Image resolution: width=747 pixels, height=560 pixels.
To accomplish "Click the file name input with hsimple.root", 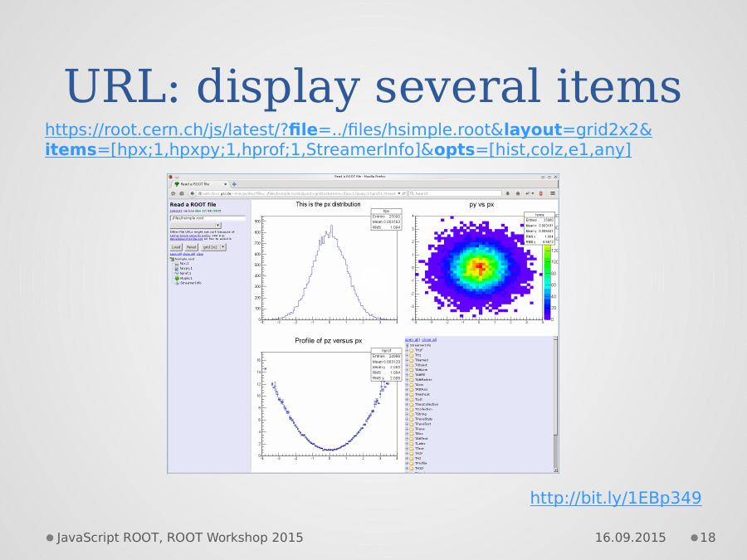I will pos(207,218).
